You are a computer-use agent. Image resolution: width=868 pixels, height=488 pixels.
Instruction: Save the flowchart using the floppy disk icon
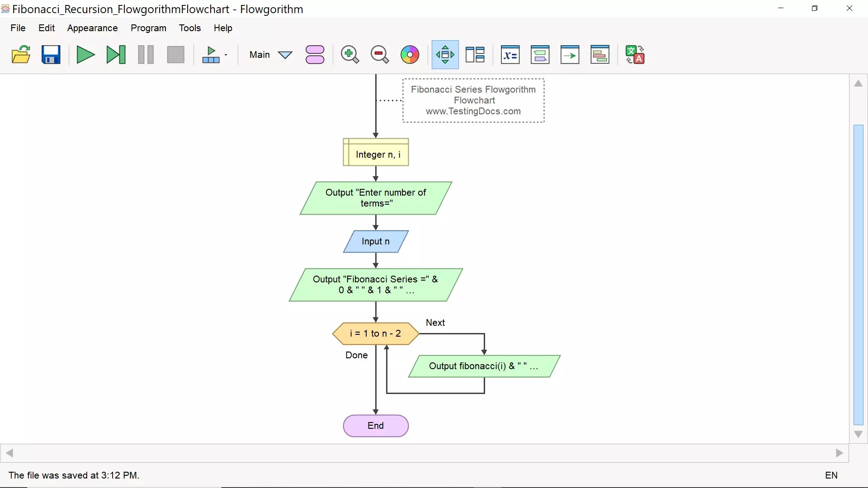(x=51, y=55)
